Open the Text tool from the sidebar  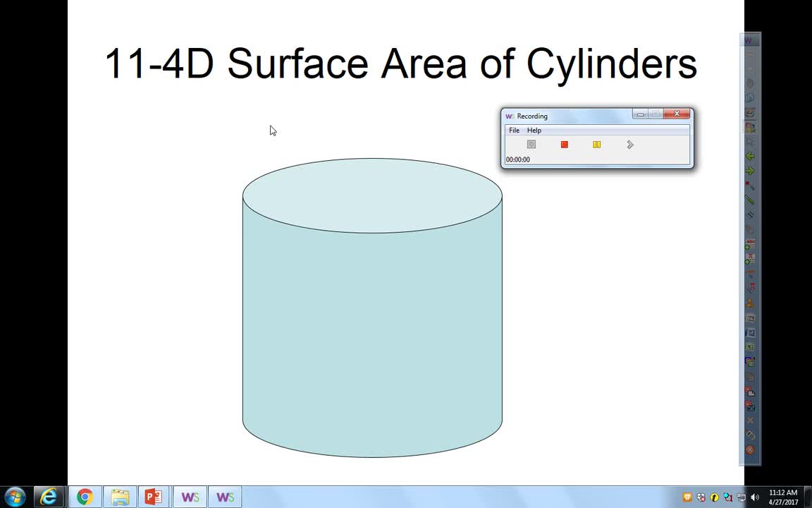click(750, 241)
